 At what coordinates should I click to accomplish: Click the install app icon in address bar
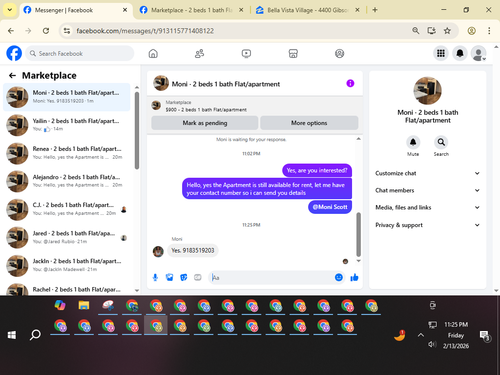pyautogui.click(x=431, y=31)
